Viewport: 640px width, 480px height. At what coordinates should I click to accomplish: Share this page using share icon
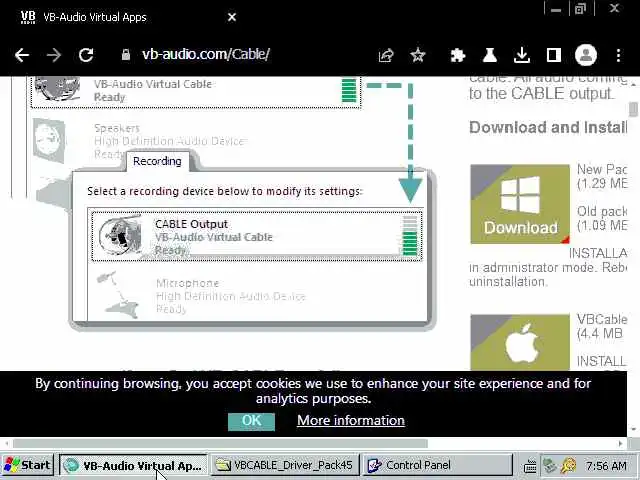pyautogui.click(x=386, y=55)
